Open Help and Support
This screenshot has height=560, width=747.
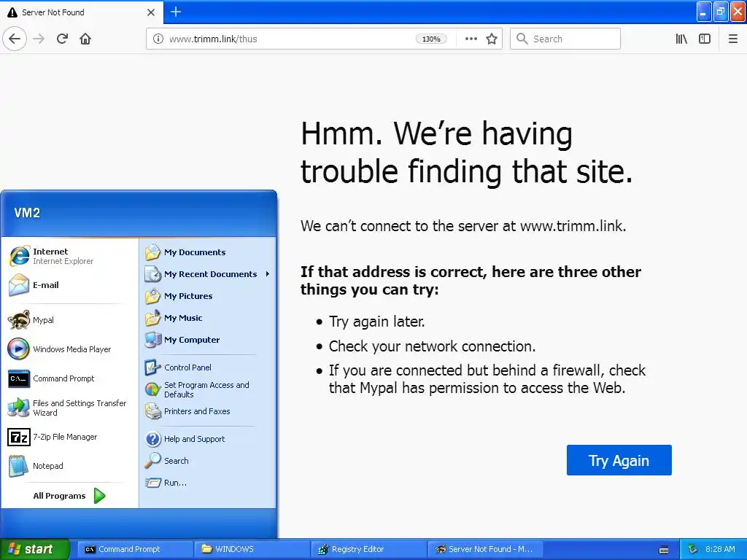click(208, 438)
